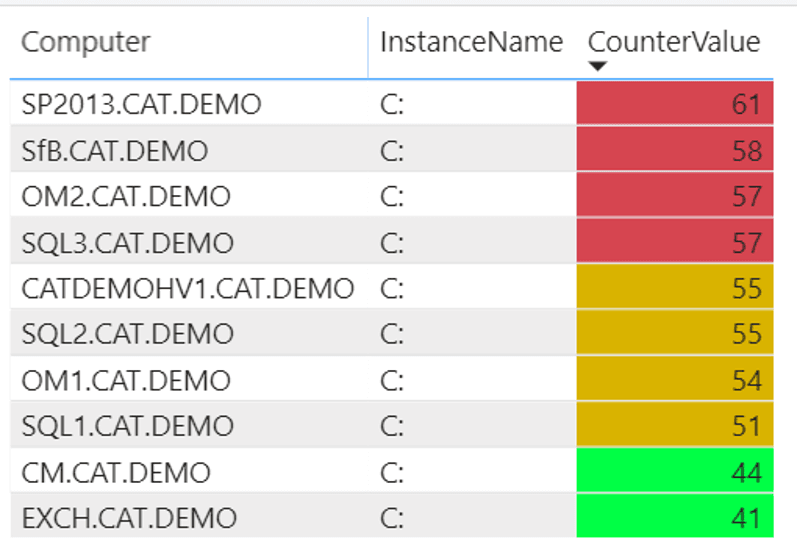Select OM1.CAT.DEMO in the Computer column
The image size is (797, 553).
126,381
